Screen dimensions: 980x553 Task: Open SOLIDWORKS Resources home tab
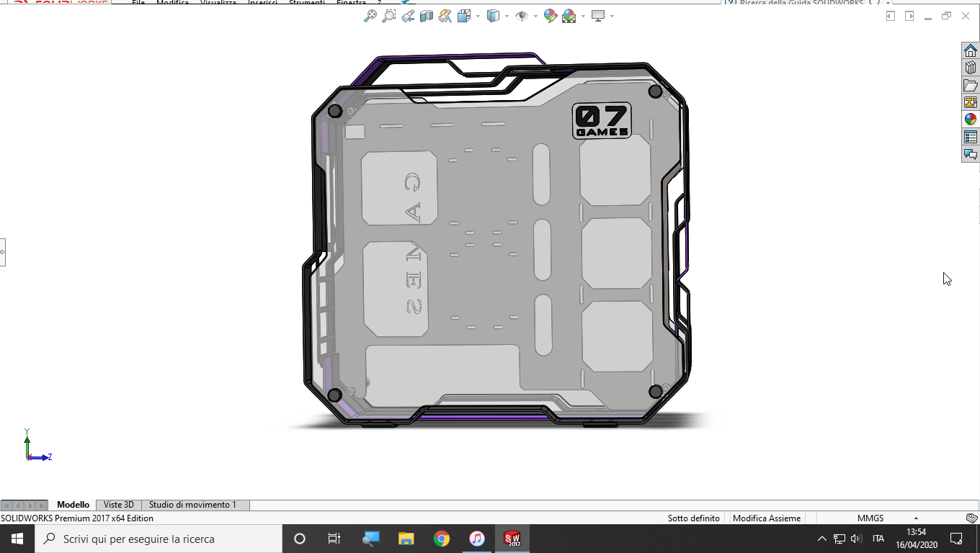[971, 50]
